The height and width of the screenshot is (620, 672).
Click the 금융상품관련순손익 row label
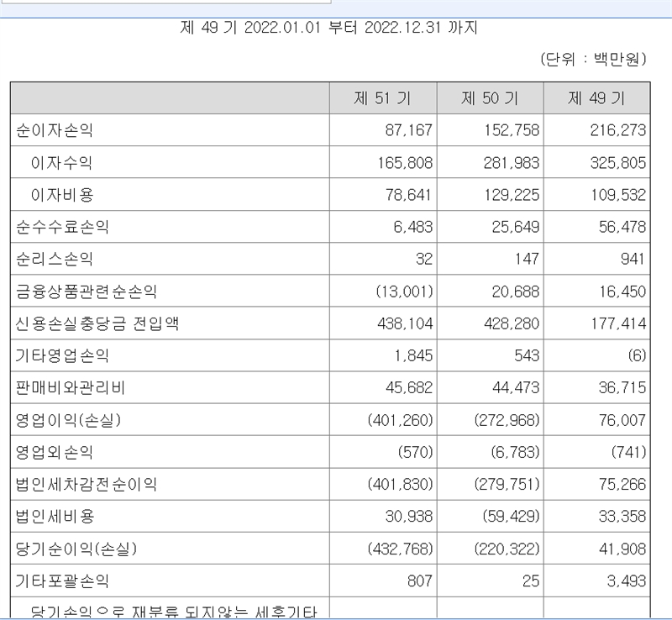click(87, 292)
